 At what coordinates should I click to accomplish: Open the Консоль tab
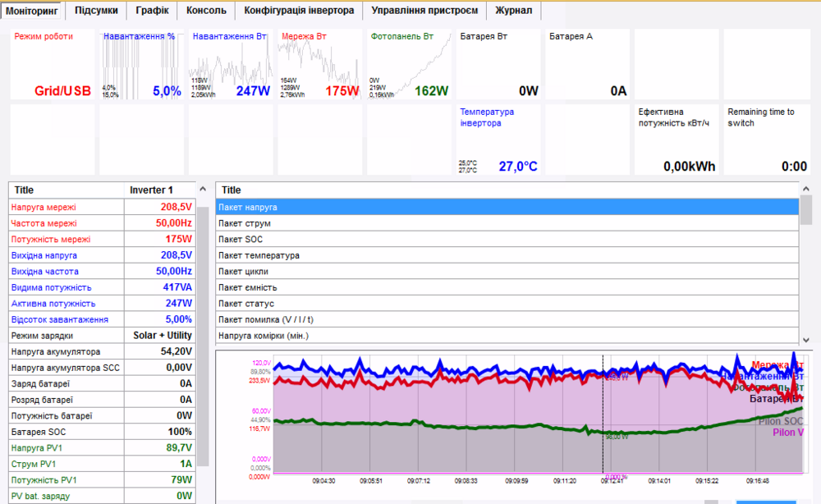click(x=207, y=11)
